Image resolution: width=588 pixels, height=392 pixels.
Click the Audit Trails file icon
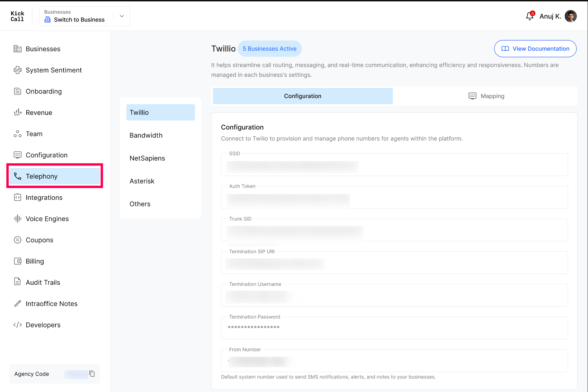point(17,282)
